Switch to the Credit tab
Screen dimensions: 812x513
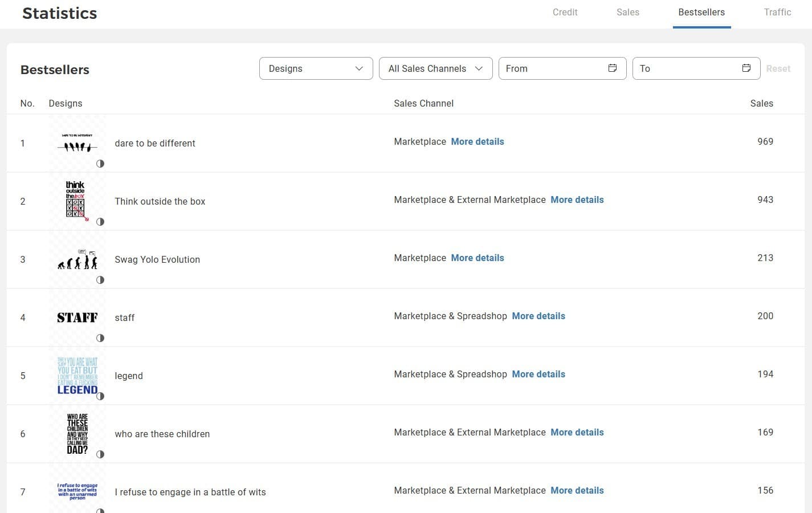tap(565, 13)
